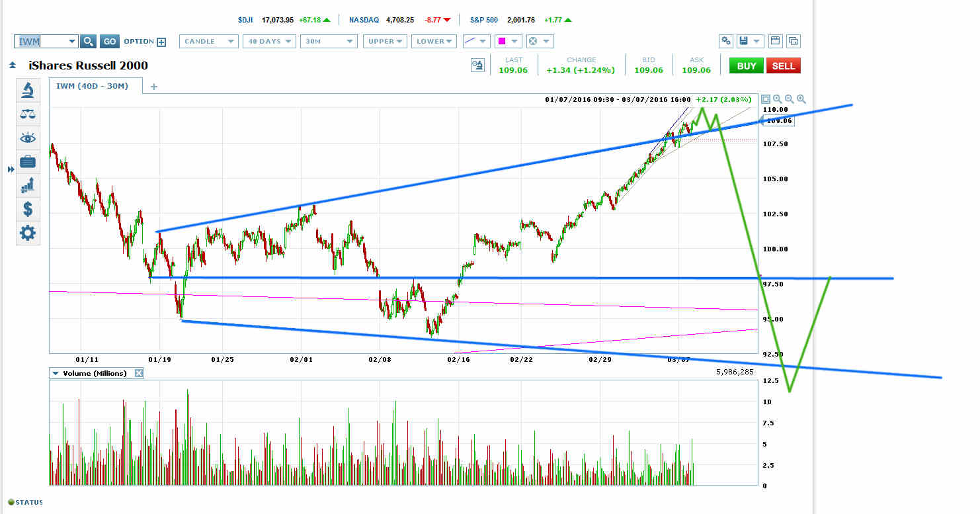
Task: Click the 4,708.25 NASDAQ value
Action: coord(399,20)
